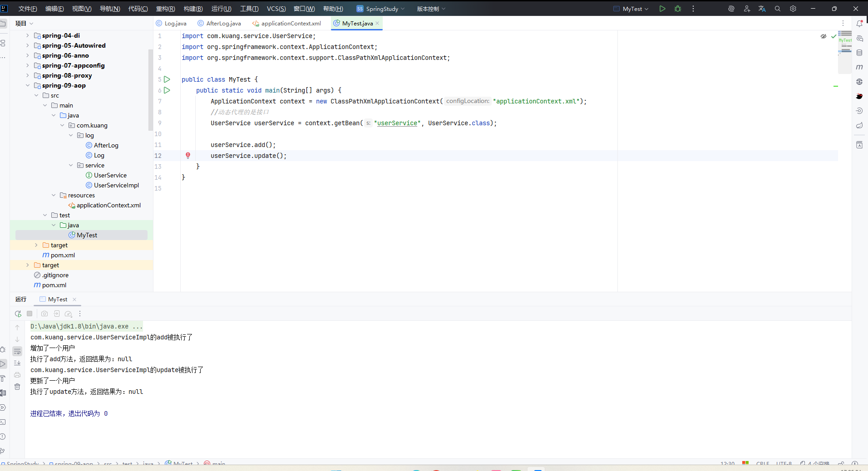Open the leaf-shaped Spring tool window icon
This screenshot has height=471, width=868.
(859, 125)
